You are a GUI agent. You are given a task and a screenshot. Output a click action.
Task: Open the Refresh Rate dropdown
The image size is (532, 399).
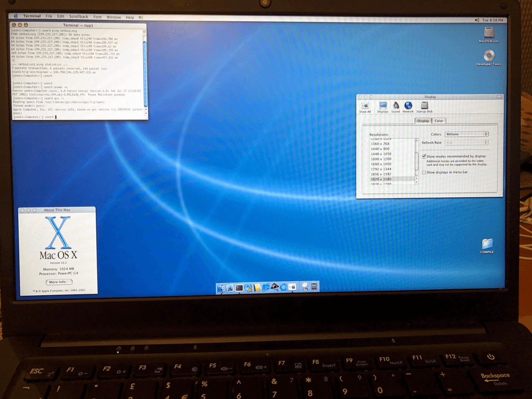coord(467,142)
